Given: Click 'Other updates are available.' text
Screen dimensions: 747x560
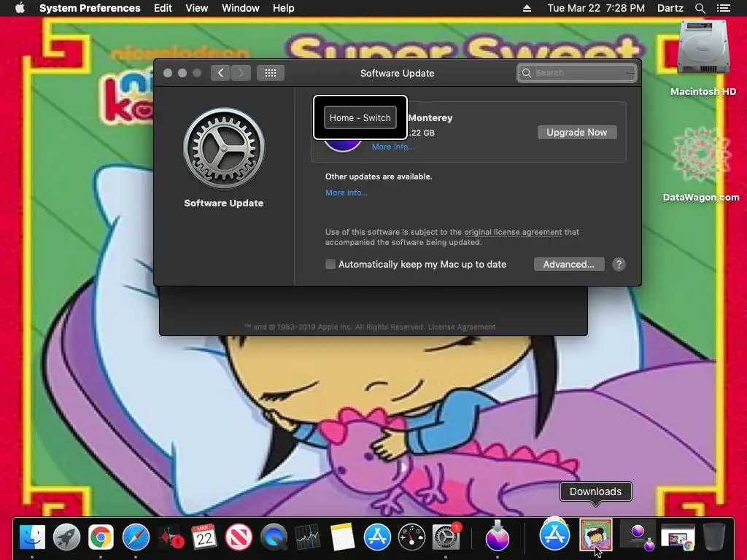Looking at the screenshot, I should [x=379, y=176].
